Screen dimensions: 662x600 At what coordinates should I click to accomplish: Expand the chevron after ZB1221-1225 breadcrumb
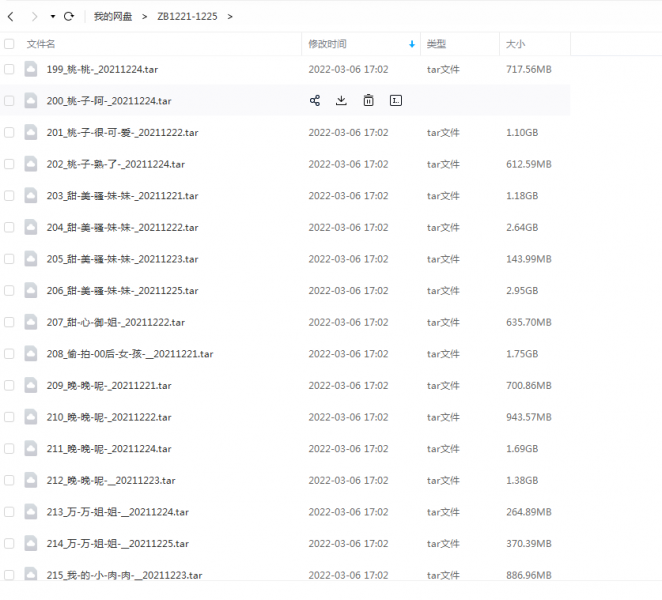[230, 17]
